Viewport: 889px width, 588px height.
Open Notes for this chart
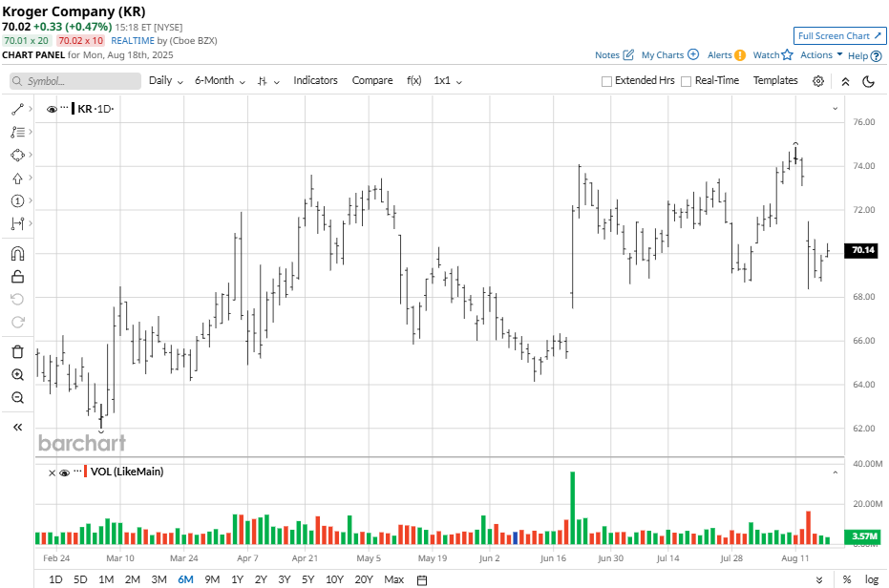[614, 55]
